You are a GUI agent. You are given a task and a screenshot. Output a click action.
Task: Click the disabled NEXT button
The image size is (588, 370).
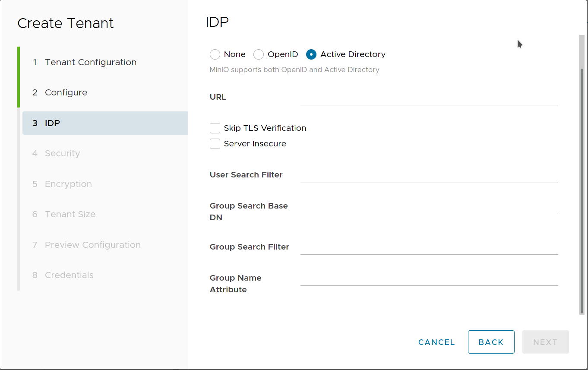tap(545, 342)
